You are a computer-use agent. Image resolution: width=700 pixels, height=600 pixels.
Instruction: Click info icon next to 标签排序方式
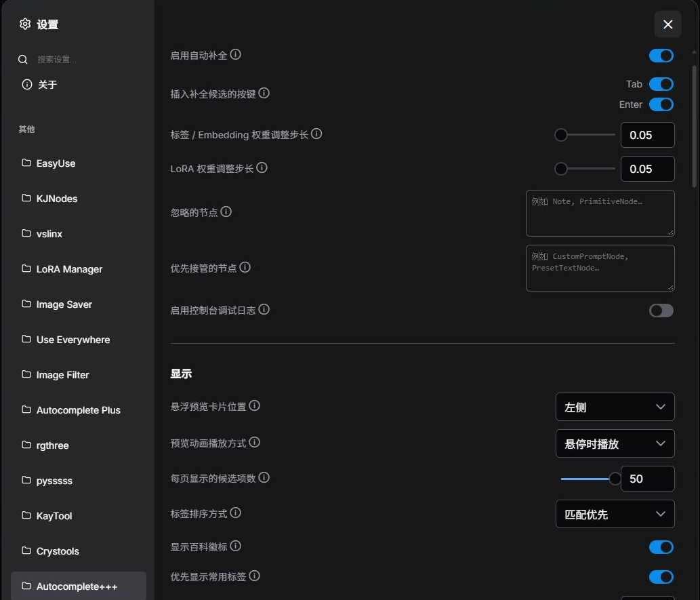(x=236, y=513)
